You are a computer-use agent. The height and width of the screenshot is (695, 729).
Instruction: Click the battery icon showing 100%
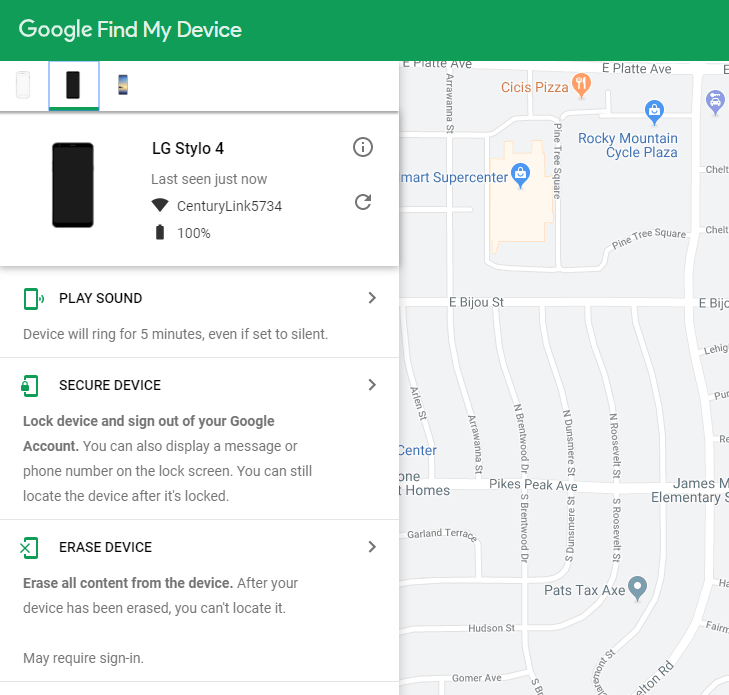pyautogui.click(x=160, y=232)
